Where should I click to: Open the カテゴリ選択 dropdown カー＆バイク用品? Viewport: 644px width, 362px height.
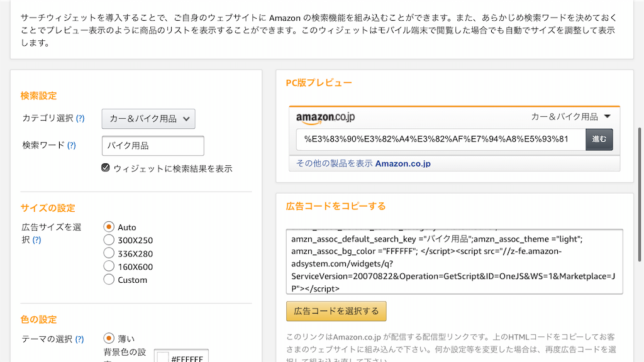[x=148, y=119]
